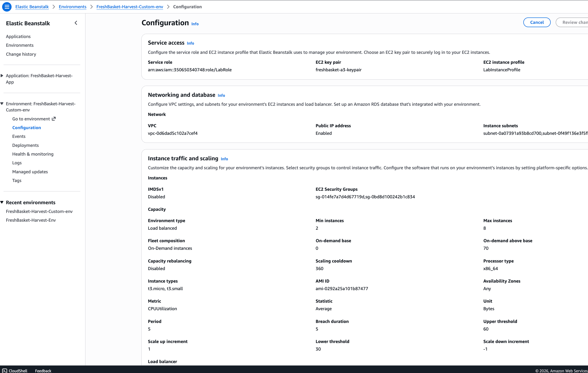
Task: Open Info link beside Configuration heading
Action: coord(195,24)
